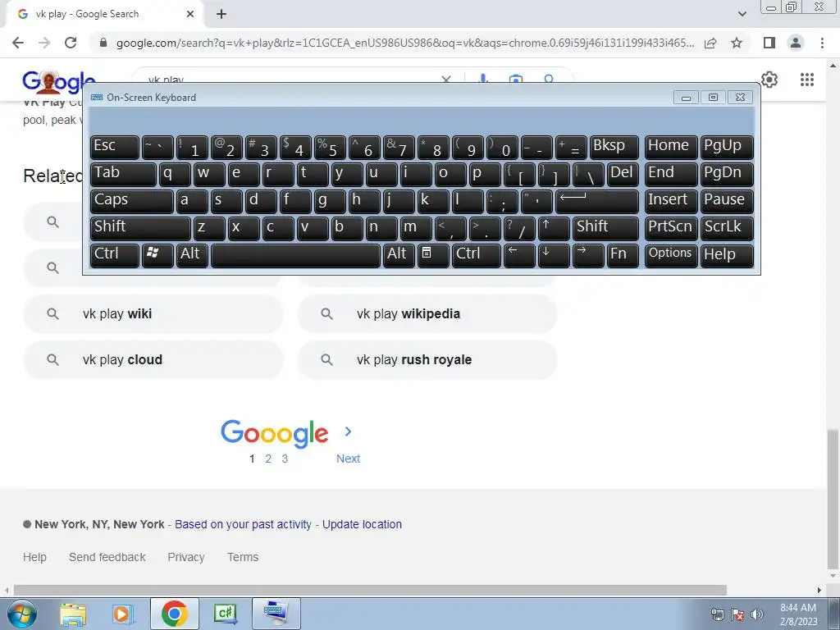Open Google quick settings gear
The height and width of the screenshot is (630, 840).
coord(769,80)
